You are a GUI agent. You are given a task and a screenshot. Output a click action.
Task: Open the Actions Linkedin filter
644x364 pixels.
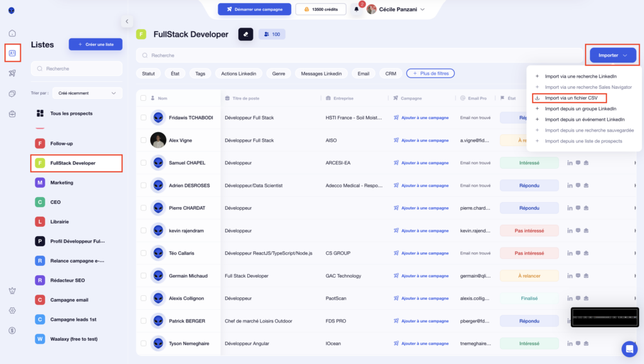[x=238, y=74]
